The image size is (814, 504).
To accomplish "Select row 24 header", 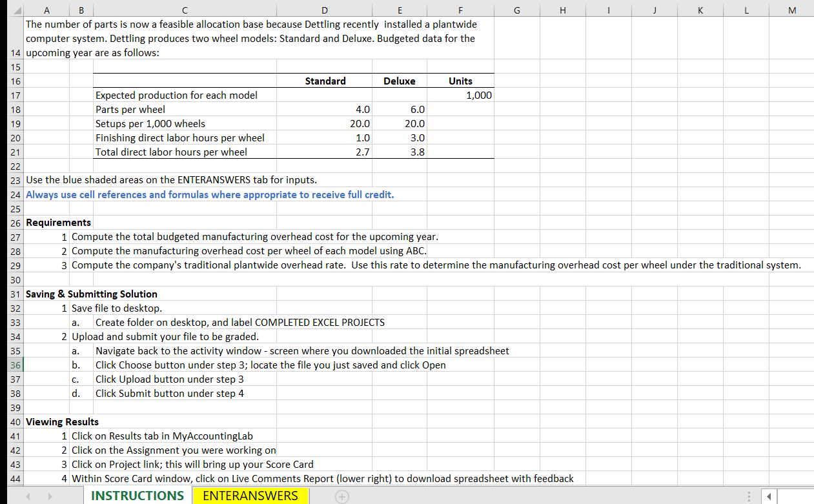I will (x=15, y=194).
